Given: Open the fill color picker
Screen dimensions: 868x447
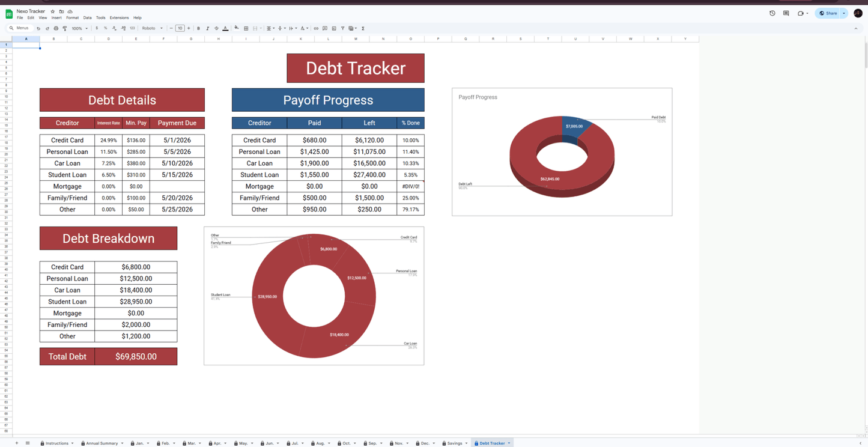Looking at the screenshot, I should [237, 28].
